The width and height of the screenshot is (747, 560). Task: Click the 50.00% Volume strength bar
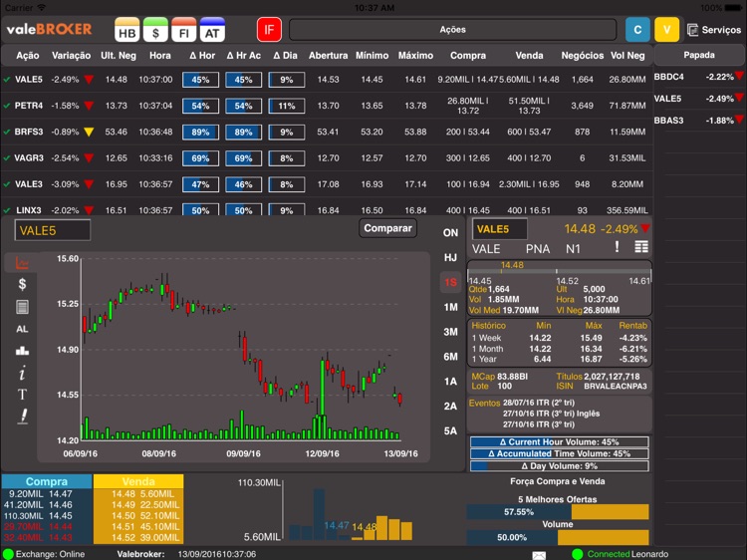point(558,538)
